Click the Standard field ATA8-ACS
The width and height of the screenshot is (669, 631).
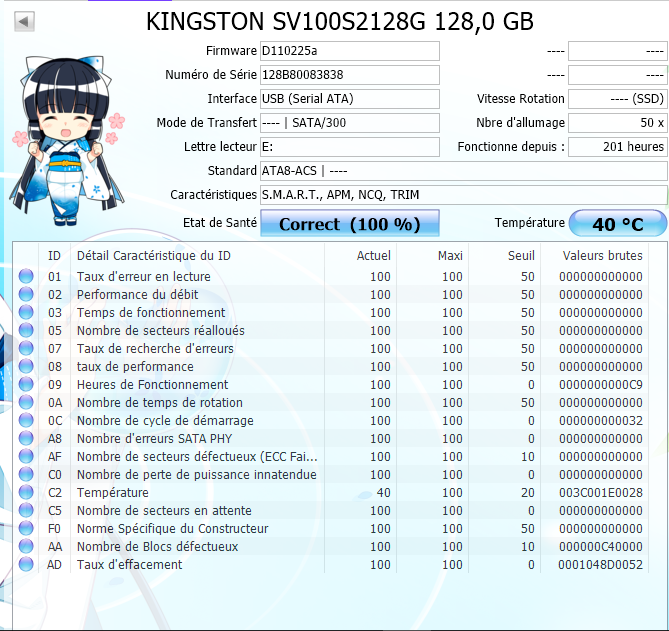pyautogui.click(x=464, y=171)
